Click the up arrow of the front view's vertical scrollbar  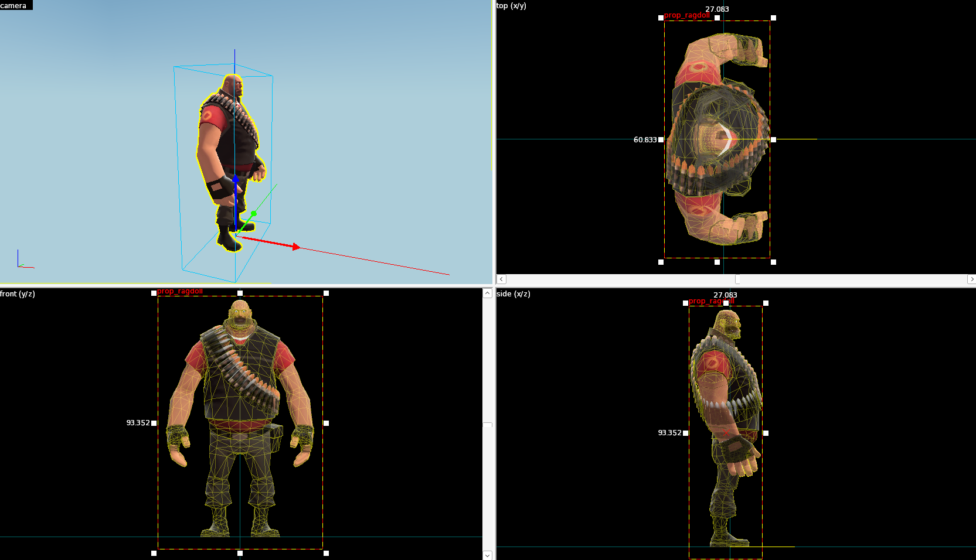click(487, 293)
